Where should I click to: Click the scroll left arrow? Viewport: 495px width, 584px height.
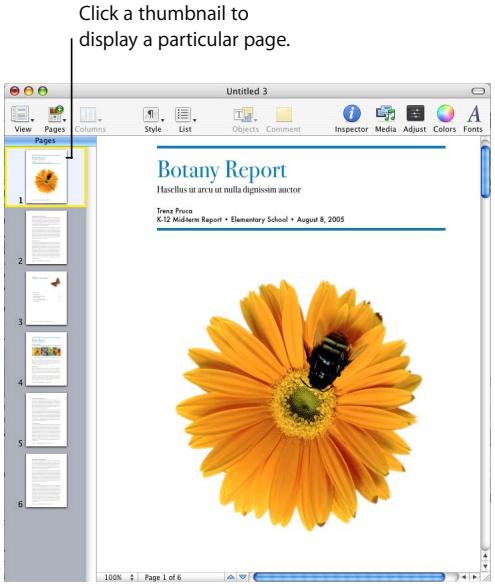click(x=464, y=577)
